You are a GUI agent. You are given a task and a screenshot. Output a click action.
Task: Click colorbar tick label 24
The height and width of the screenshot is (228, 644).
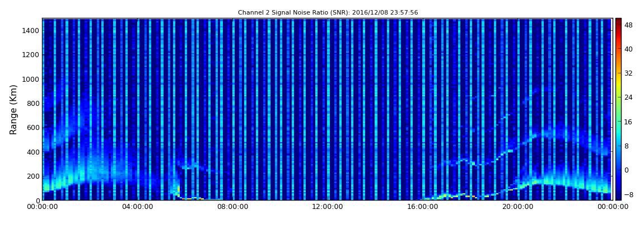(629, 97)
